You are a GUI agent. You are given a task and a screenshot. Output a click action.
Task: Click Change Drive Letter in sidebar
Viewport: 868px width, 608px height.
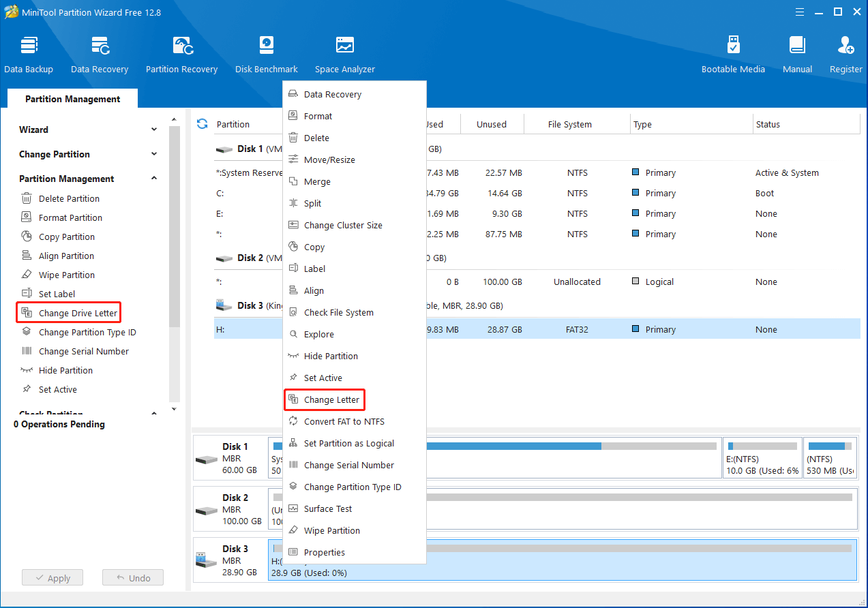tap(78, 313)
